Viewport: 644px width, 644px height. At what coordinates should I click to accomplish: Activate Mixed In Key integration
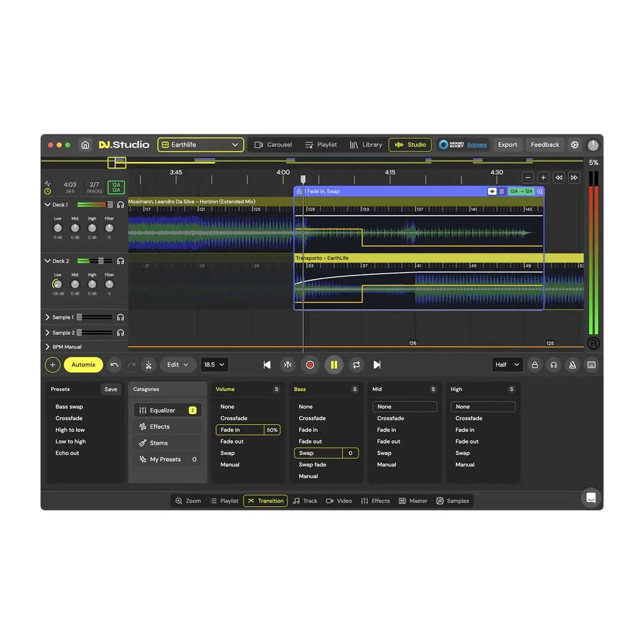pos(477,144)
